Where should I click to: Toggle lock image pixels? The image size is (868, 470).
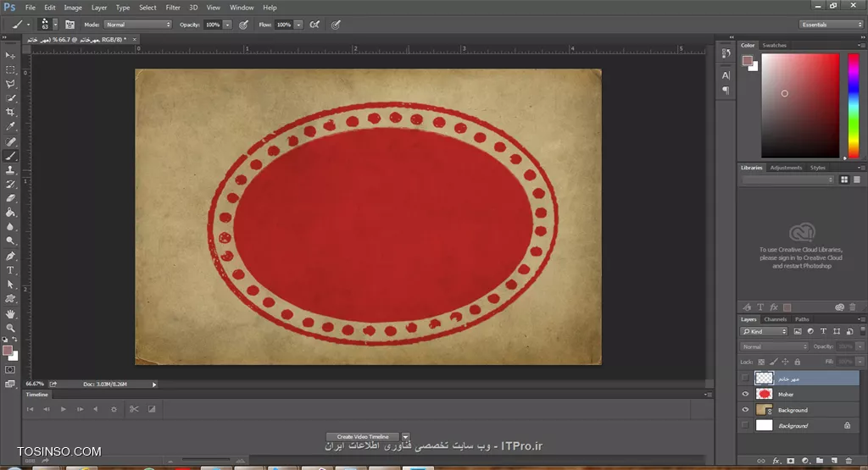click(773, 362)
